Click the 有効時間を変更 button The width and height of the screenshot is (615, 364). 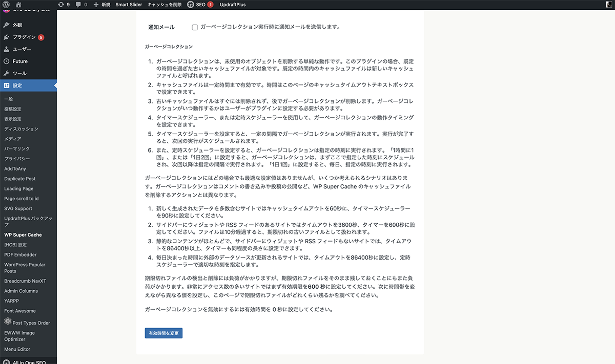(163, 333)
